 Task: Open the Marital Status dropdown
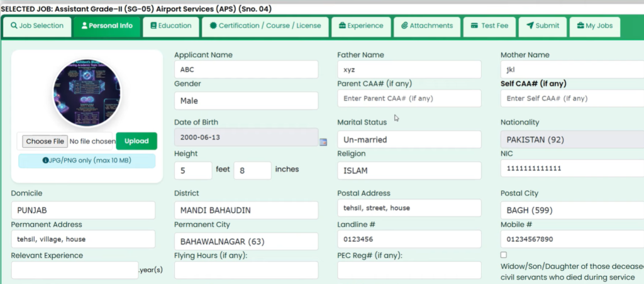tap(409, 139)
